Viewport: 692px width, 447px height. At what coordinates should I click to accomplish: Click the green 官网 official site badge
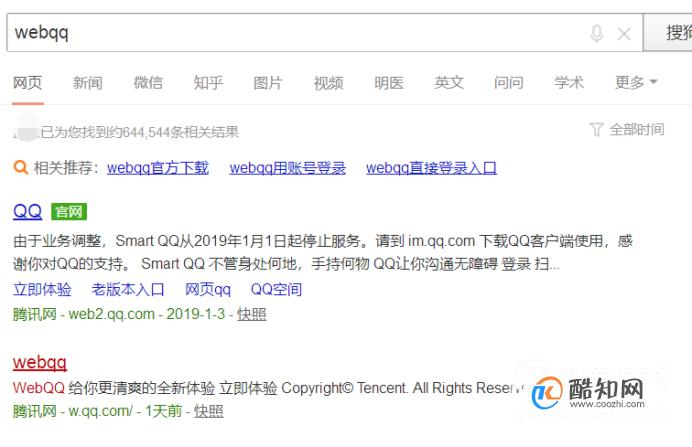(69, 212)
